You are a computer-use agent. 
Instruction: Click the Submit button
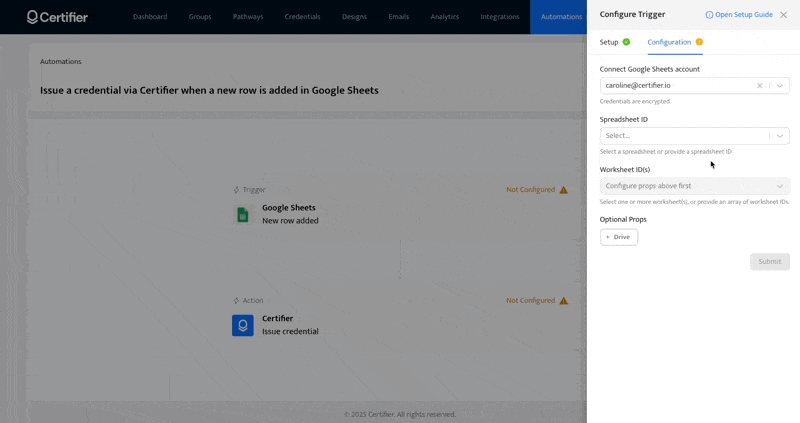(769, 262)
